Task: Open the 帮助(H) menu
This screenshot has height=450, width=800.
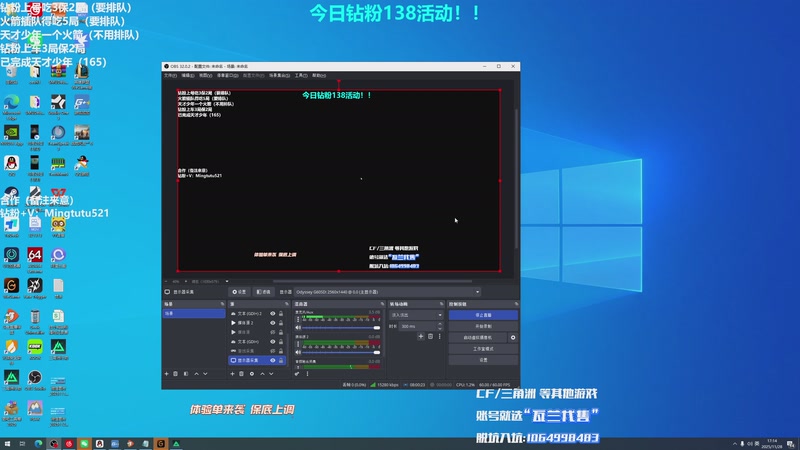Action: [x=319, y=76]
